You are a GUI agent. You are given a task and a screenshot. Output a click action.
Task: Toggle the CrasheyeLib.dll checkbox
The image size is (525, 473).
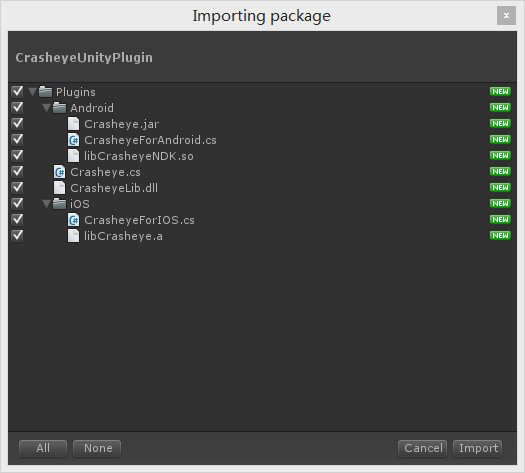tap(17, 187)
